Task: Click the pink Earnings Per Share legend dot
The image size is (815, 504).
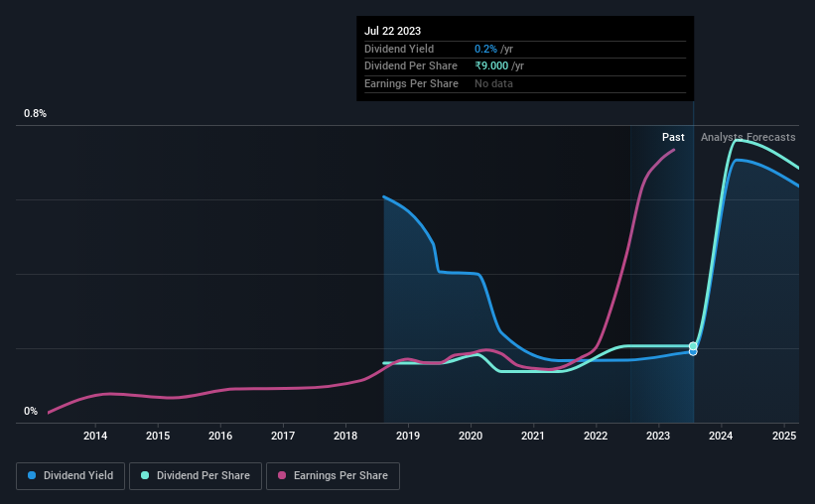Action: (282, 475)
